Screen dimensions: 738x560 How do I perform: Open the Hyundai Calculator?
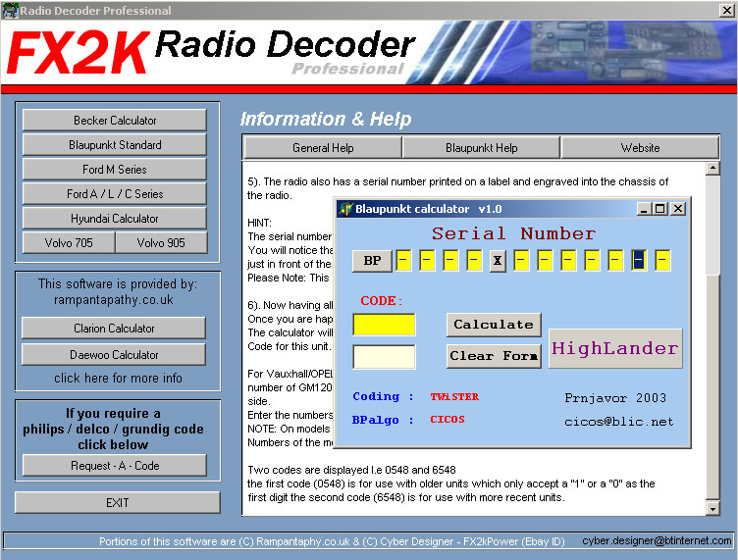click(x=115, y=218)
